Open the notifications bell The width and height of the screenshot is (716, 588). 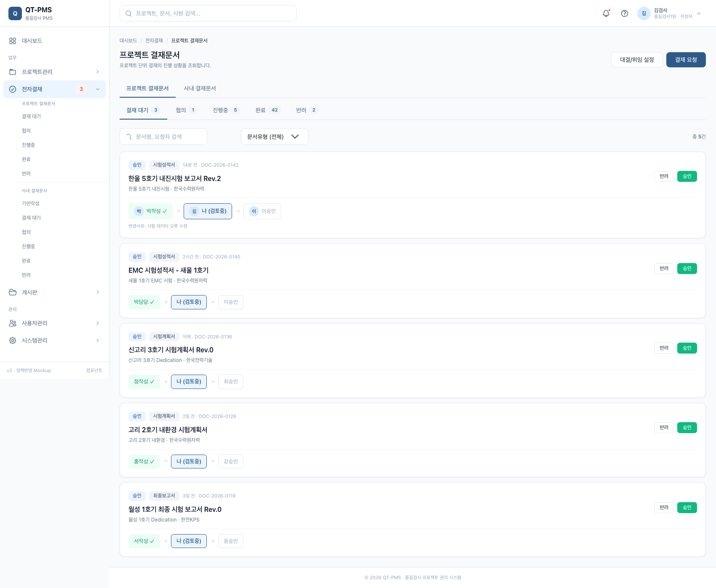coord(606,13)
